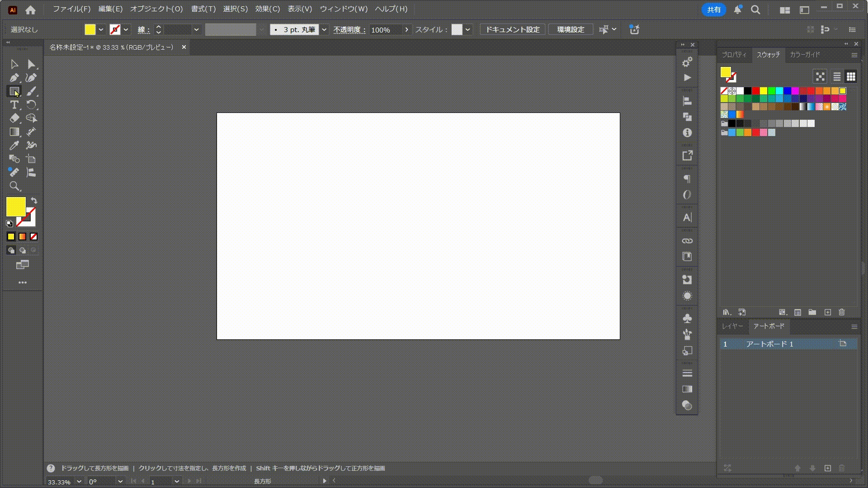
Task: Click 不透明度 label link
Action: click(349, 30)
